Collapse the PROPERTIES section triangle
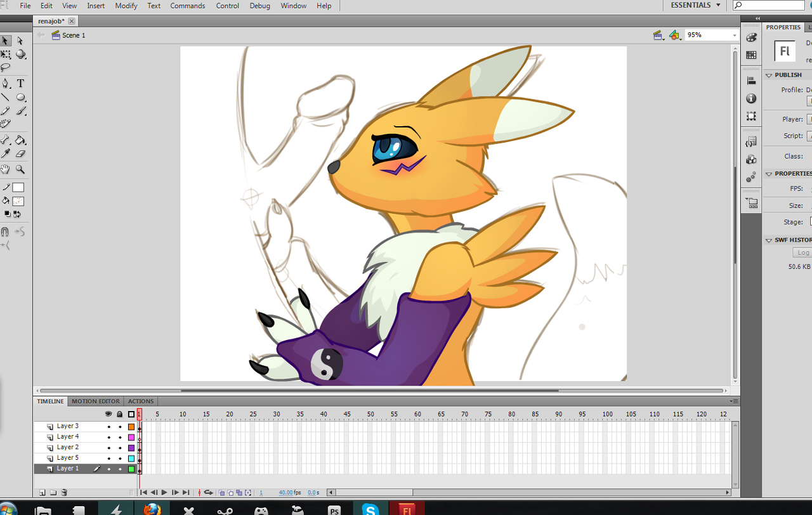This screenshot has height=515, width=812. tap(769, 174)
